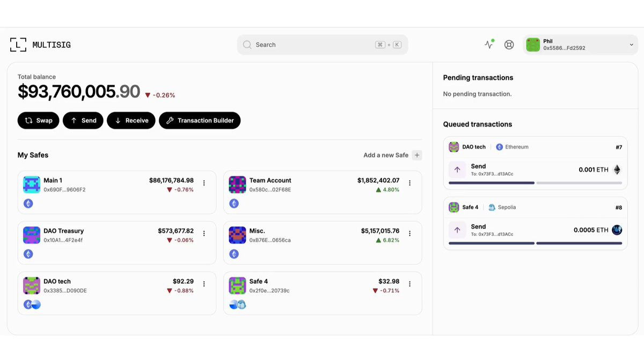Image resolution: width=644 pixels, height=362 pixels.
Task: Click the Ethereum network icon under Main 1
Action: pyautogui.click(x=28, y=203)
